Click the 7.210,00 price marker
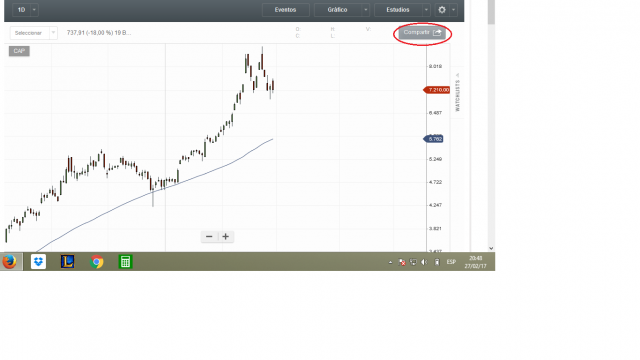Viewport: 640px width, 360px height. click(x=437, y=90)
